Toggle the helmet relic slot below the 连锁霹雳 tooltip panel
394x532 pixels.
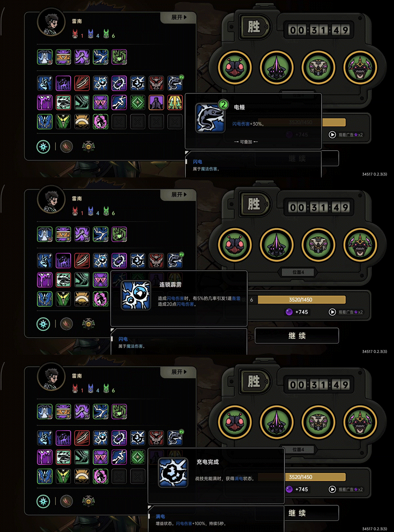point(88,324)
